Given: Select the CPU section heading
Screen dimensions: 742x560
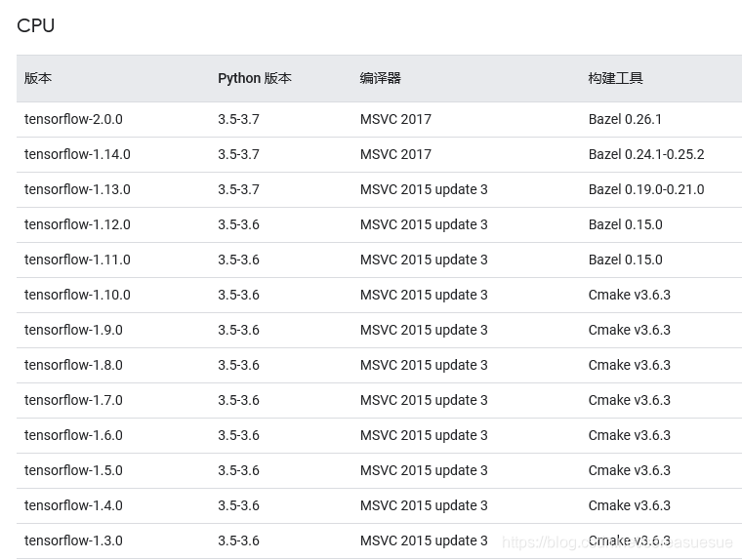Looking at the screenshot, I should [x=35, y=25].
